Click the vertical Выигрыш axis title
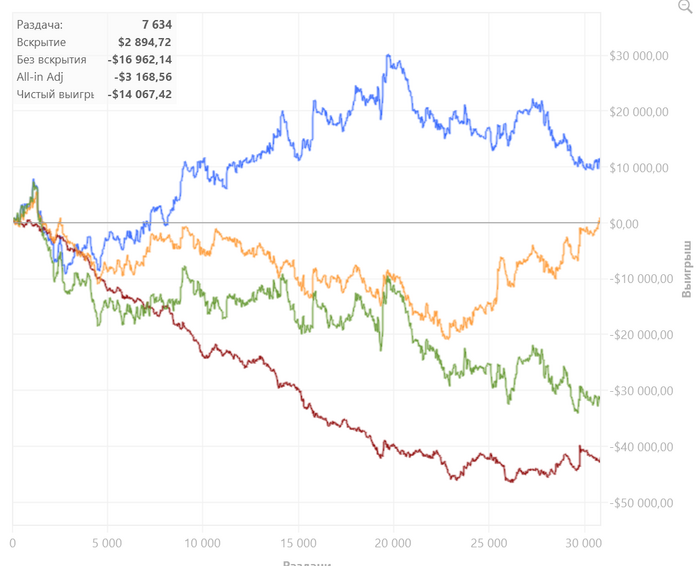Image resolution: width=700 pixels, height=566 pixels. (687, 268)
